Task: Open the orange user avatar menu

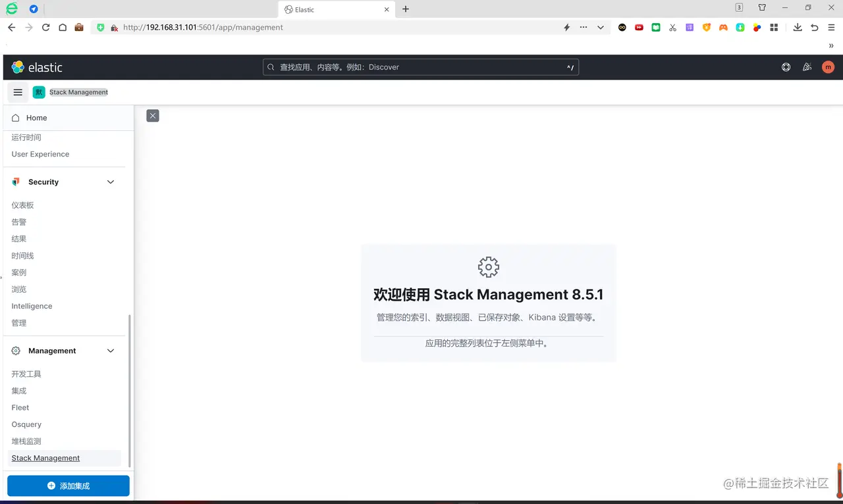Action: 828,67
